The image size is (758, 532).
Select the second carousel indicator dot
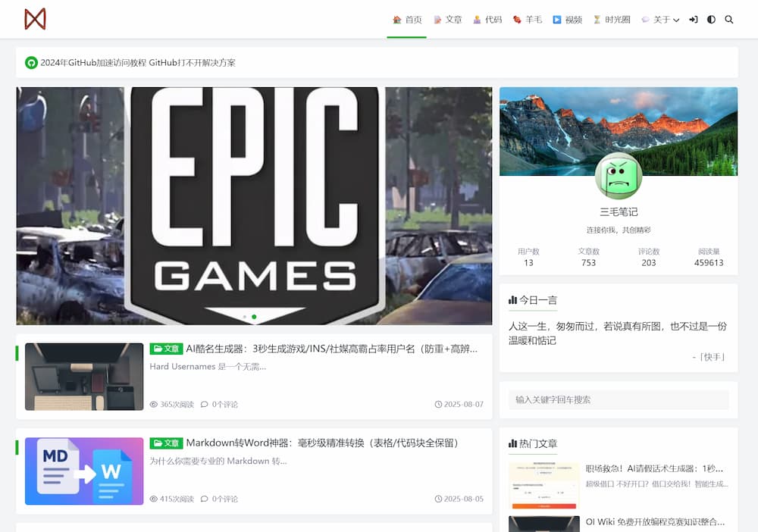point(254,317)
